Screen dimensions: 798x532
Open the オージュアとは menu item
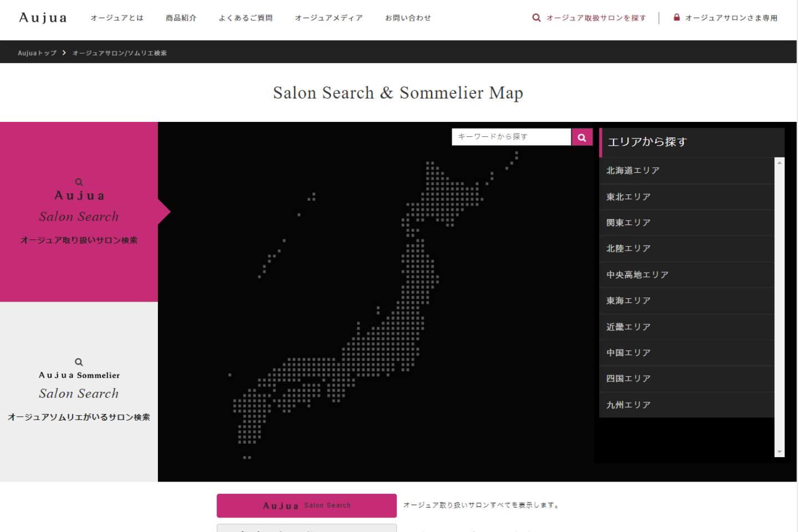tap(117, 18)
